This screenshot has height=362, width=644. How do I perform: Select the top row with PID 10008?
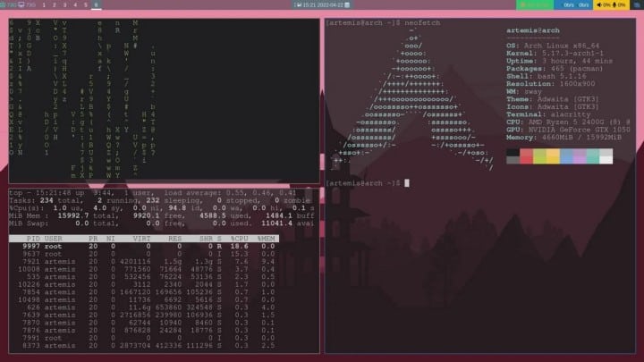144,269
